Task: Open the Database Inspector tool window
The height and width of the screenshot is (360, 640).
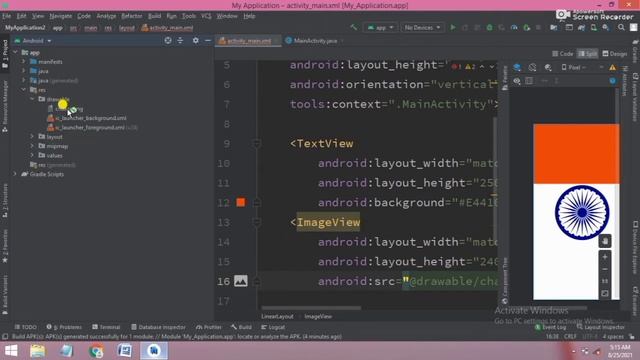Action: click(x=158, y=327)
